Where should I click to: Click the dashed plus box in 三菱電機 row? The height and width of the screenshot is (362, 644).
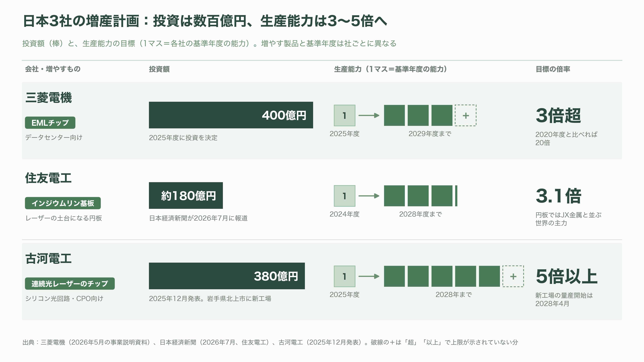pyautogui.click(x=466, y=115)
